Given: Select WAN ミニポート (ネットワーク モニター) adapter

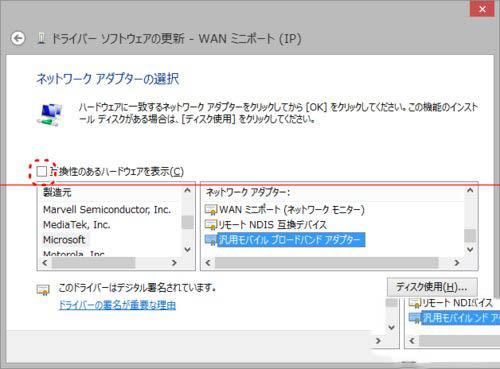Looking at the screenshot, I should 292,210.
